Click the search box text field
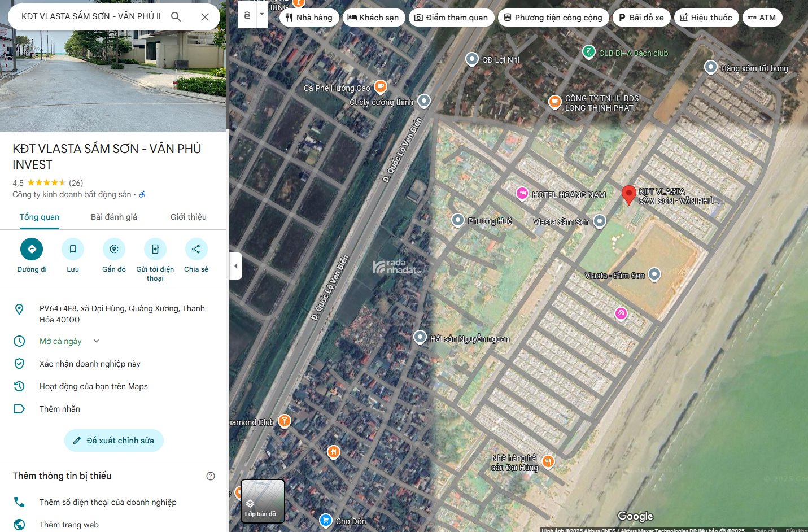808x532 pixels. coord(90,16)
